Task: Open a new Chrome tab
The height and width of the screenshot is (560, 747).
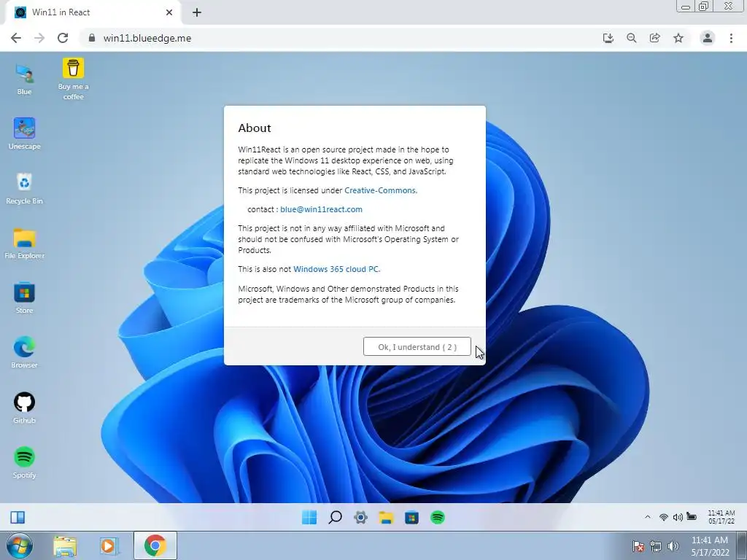Action: coord(197,12)
